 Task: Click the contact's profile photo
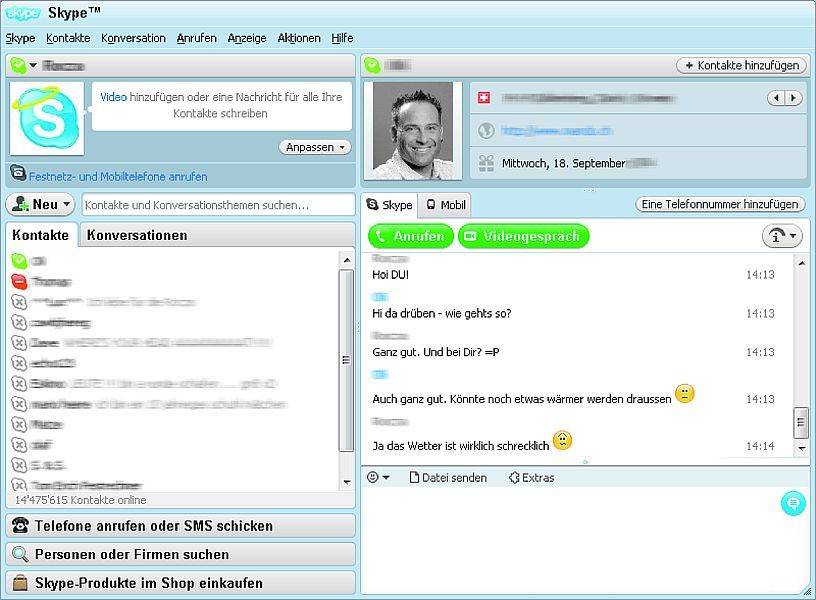pos(413,130)
